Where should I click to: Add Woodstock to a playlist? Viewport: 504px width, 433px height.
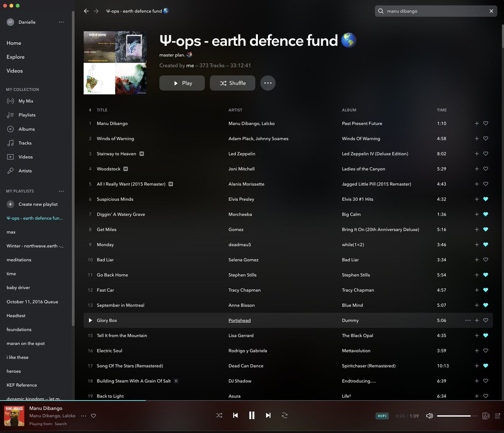[x=477, y=169]
